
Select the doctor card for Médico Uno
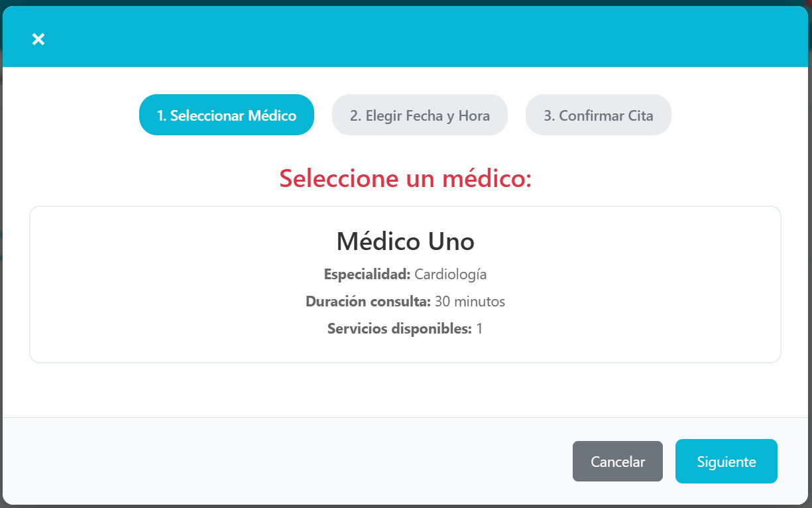pyautogui.click(x=405, y=285)
